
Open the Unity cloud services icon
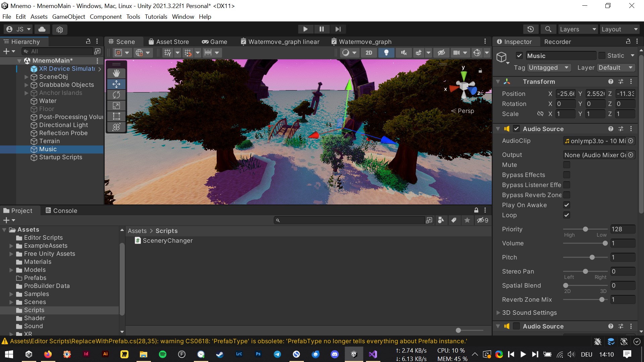pyautogui.click(x=42, y=29)
